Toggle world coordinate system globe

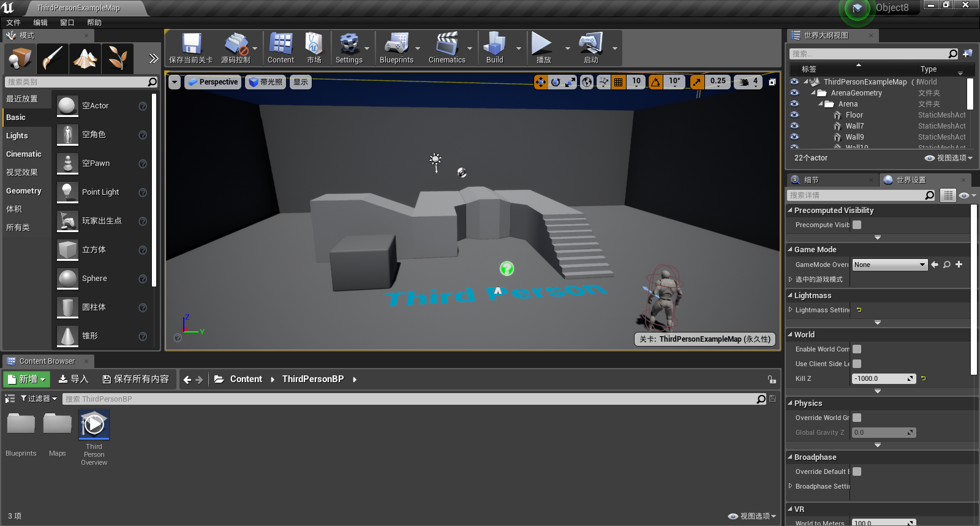587,82
